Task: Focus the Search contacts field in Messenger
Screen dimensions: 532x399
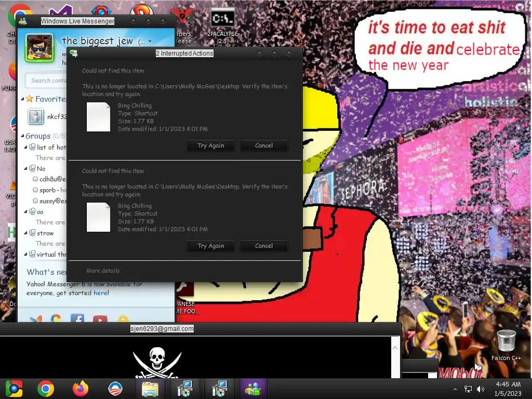Action: point(46,81)
